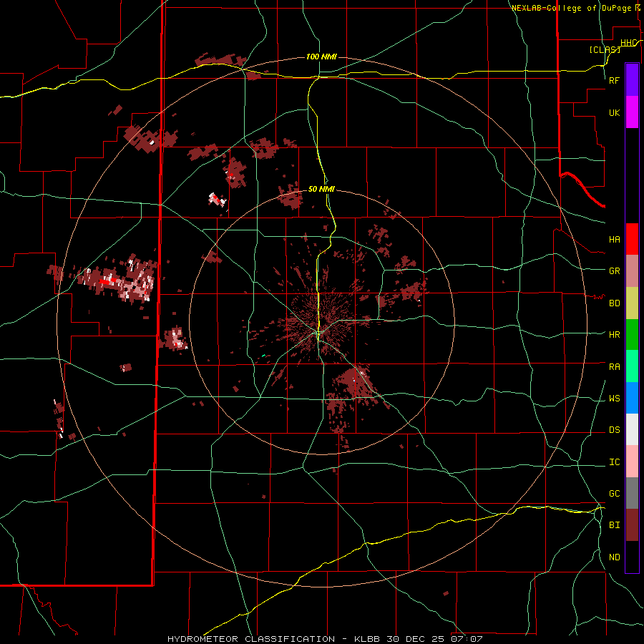This screenshot has width=644, height=644.
Task: Click the BD legend label
Action: tap(614, 303)
